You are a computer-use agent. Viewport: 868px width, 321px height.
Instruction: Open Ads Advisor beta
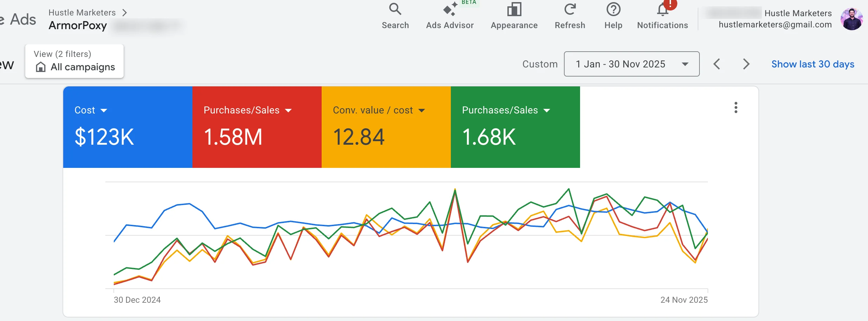click(x=450, y=16)
